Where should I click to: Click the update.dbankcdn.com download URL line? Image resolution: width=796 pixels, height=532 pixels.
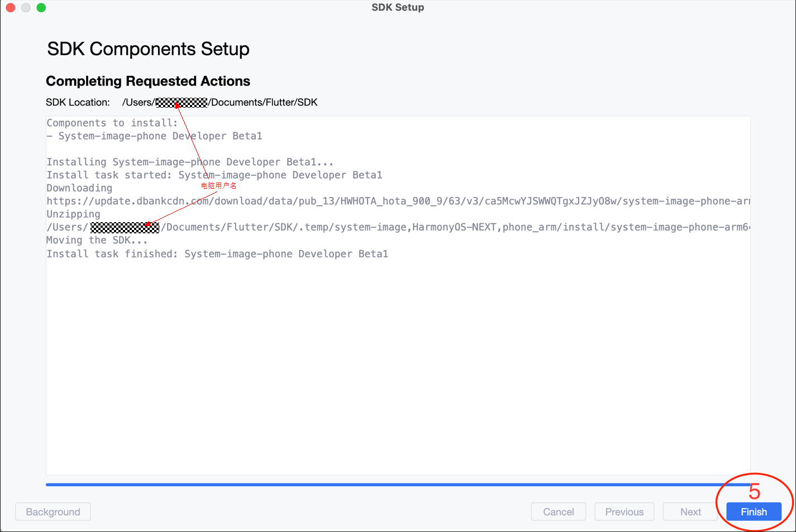398,201
